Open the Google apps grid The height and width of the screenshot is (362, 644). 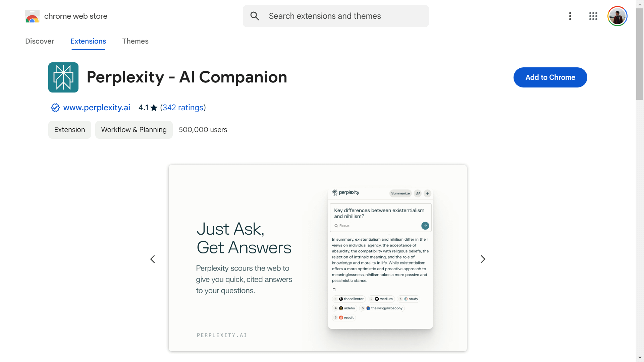593,16
